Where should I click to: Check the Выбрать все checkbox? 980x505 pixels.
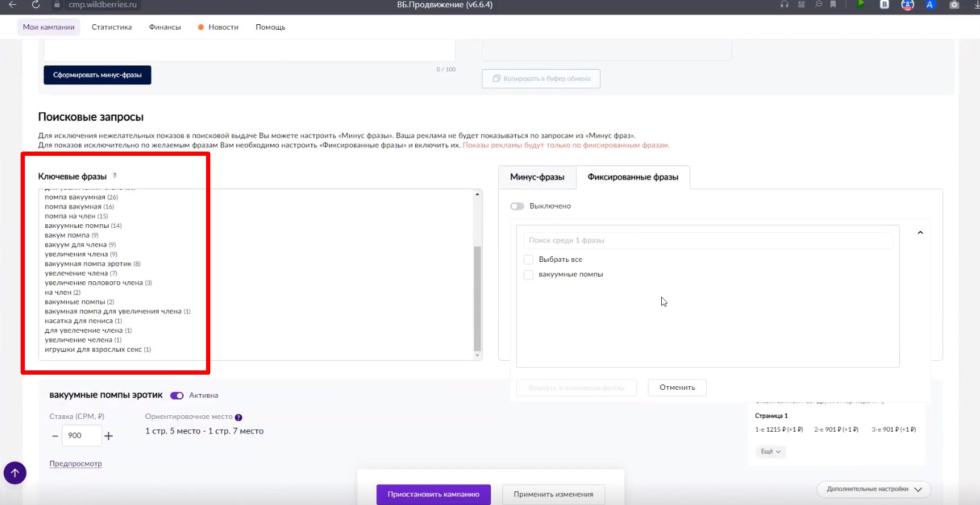(x=528, y=259)
